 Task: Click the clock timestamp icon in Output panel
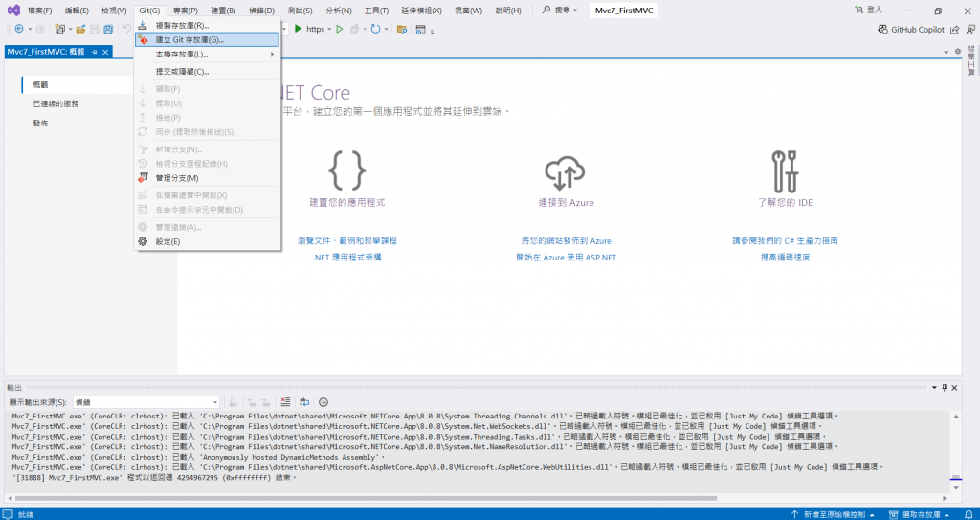click(323, 402)
